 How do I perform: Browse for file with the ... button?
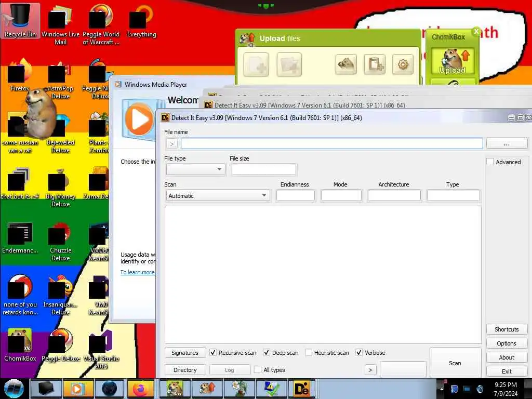[507, 143]
